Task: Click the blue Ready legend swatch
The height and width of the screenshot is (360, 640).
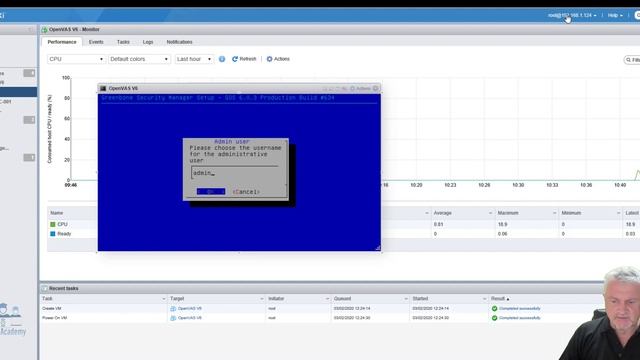Action: [x=53, y=234]
